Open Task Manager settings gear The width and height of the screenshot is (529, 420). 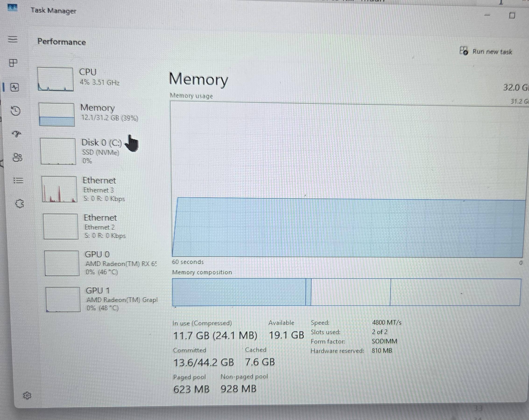(x=27, y=395)
